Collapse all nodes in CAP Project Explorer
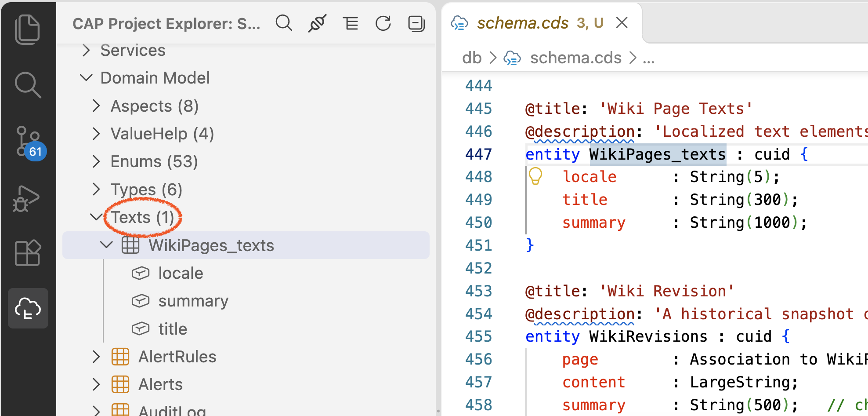This screenshot has width=868, height=416. click(416, 23)
